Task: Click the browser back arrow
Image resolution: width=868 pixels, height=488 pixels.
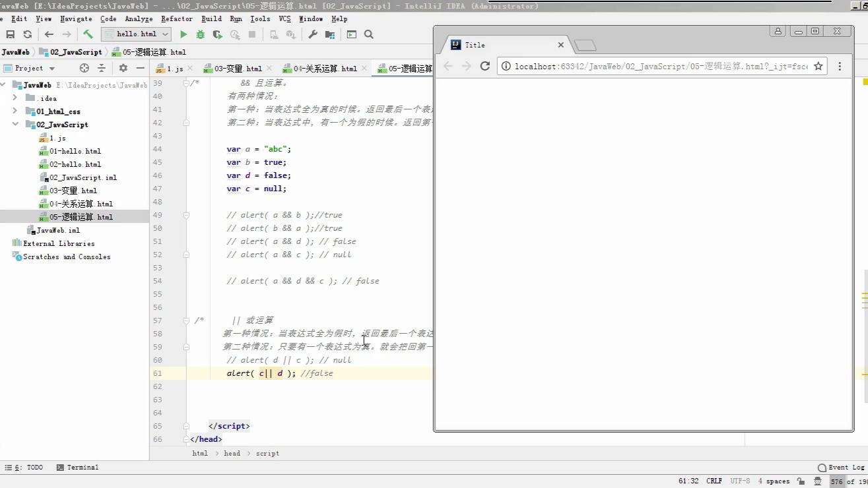Action: 448,66
